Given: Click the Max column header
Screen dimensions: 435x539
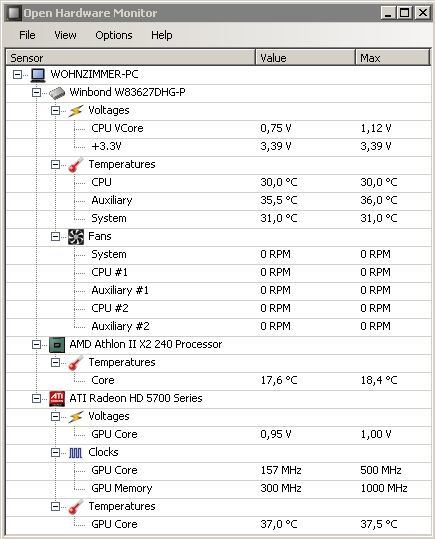Looking at the screenshot, I should (393, 57).
